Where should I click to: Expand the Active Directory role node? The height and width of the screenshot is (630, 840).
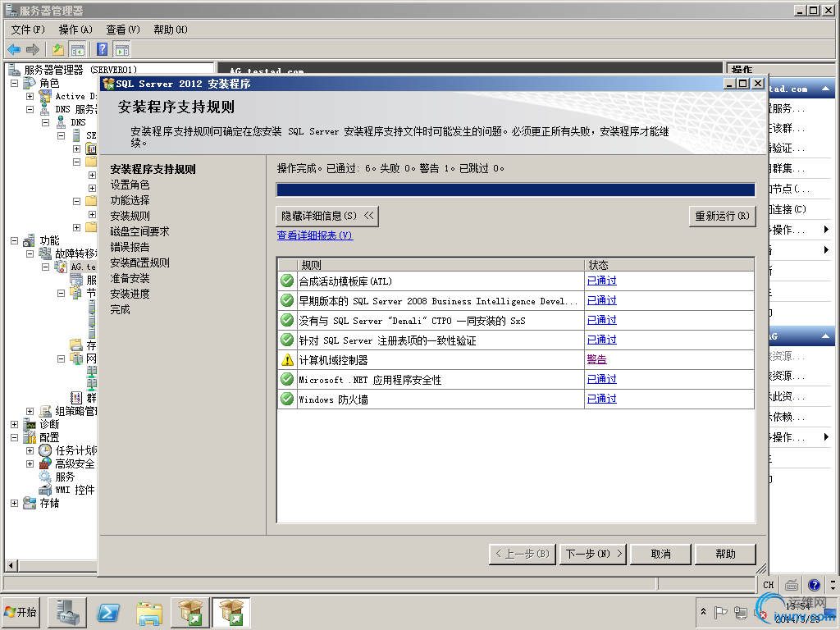point(30,97)
